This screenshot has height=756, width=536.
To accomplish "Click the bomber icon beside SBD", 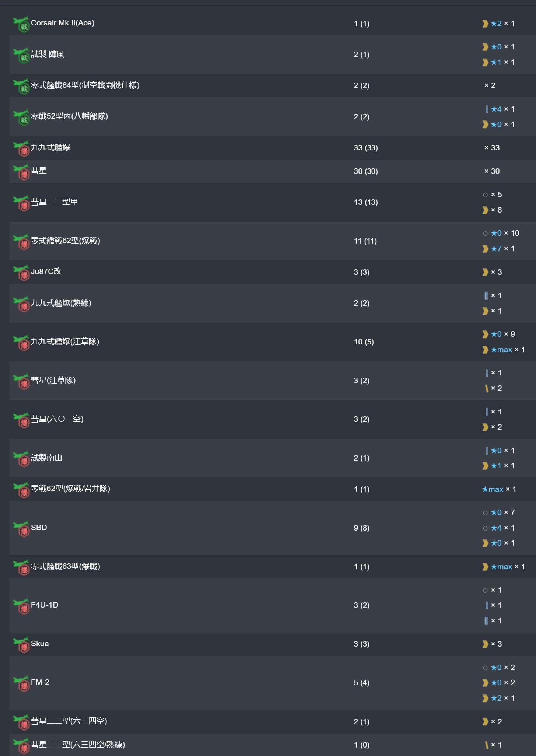I will point(21,528).
